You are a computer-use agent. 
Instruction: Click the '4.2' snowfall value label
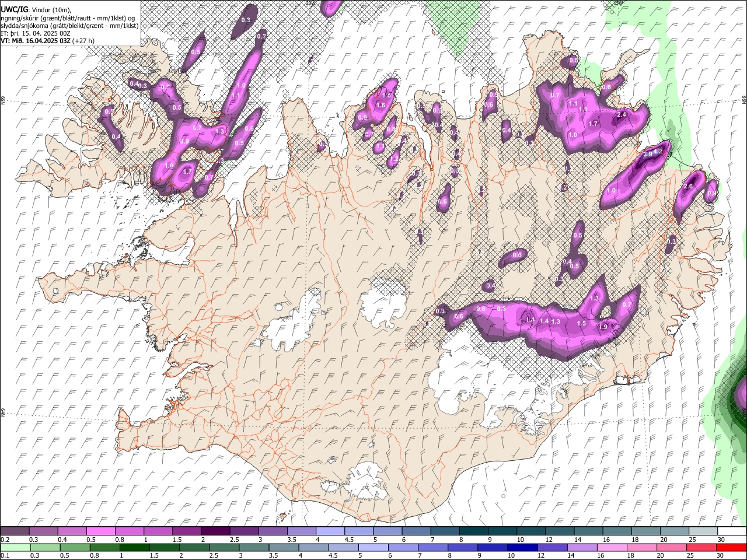[x=658, y=151]
